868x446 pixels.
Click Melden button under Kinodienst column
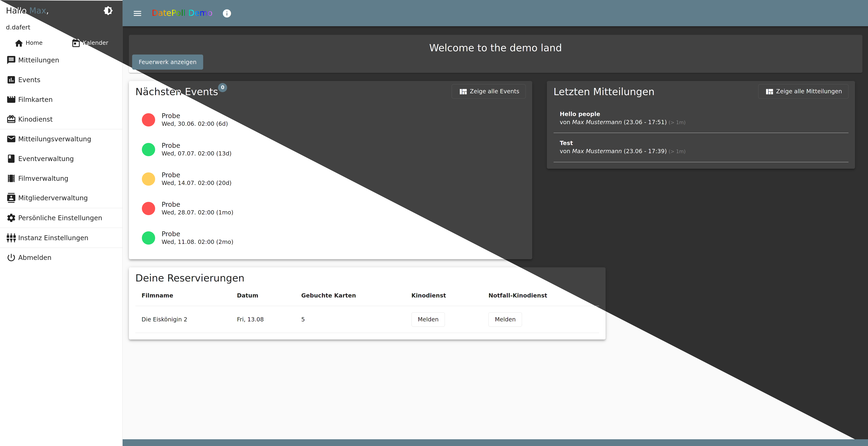[428, 320]
